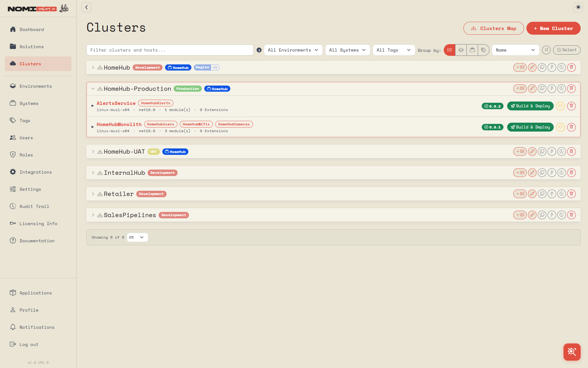Group clusters by system icon
The height and width of the screenshot is (368, 588).
[x=472, y=50]
